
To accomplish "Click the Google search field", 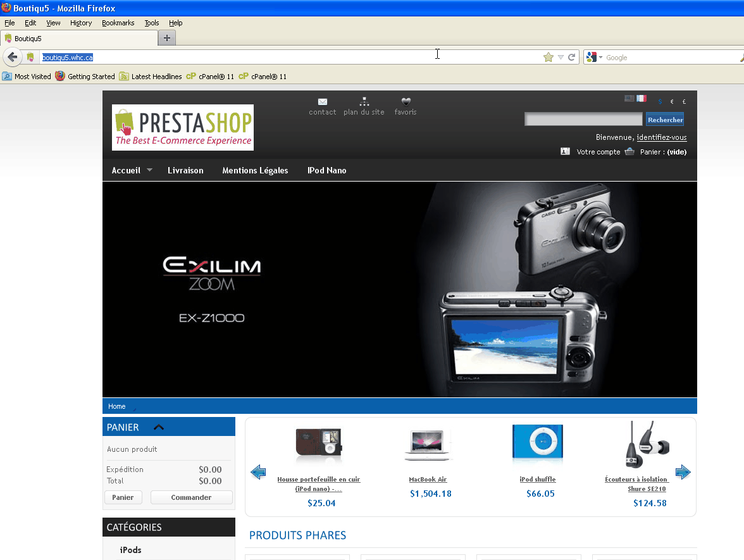I will point(671,58).
